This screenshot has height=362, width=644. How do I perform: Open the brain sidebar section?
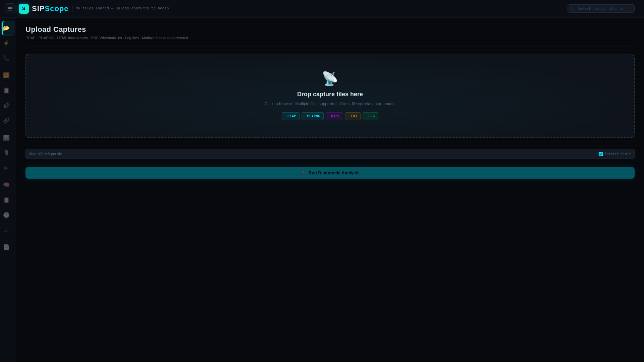(6, 185)
